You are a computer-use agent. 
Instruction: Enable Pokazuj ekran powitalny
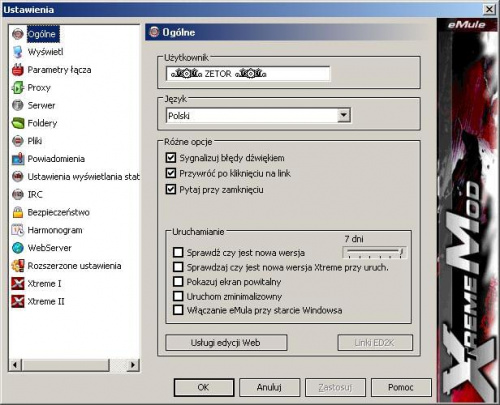[178, 282]
